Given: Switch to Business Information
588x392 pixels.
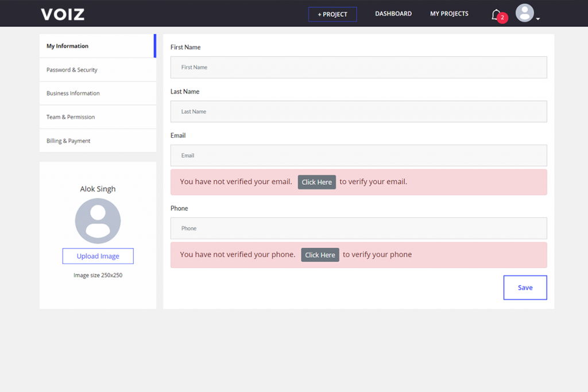Looking at the screenshot, I should pos(98,94).
